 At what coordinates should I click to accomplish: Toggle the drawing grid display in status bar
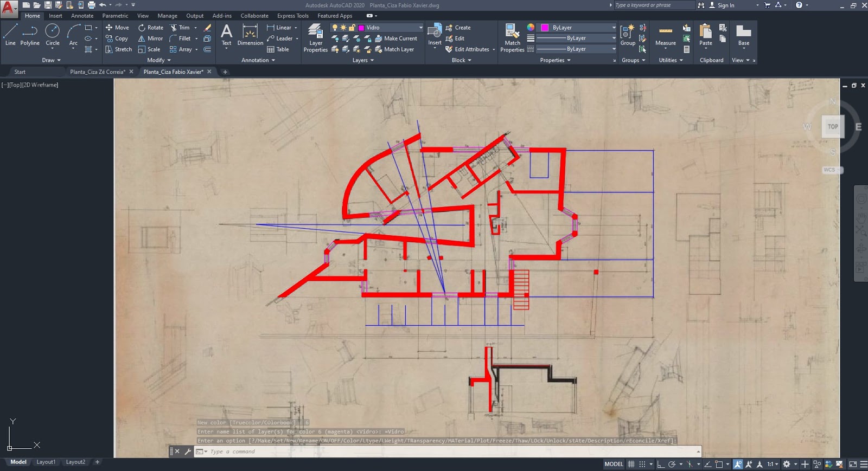click(631, 464)
